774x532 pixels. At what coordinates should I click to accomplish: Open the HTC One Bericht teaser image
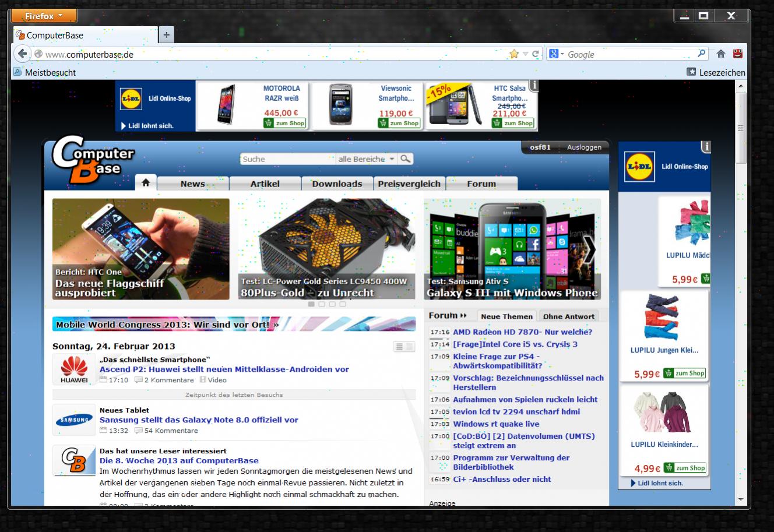(x=141, y=249)
